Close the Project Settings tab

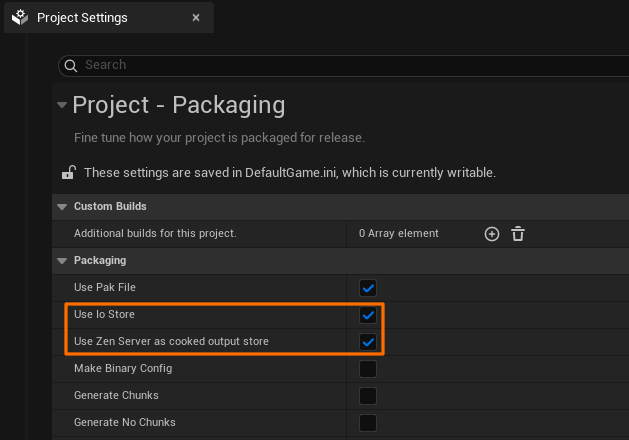(x=196, y=18)
